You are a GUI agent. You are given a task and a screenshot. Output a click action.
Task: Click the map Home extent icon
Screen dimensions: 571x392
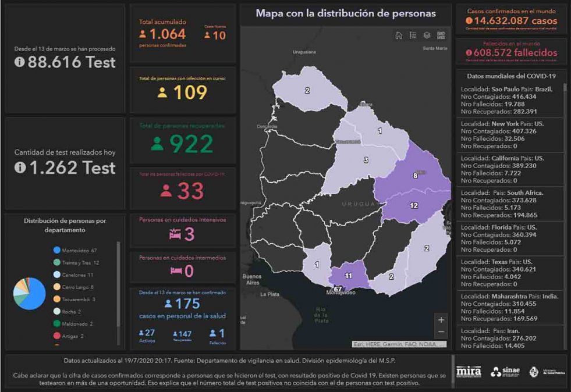399,35
